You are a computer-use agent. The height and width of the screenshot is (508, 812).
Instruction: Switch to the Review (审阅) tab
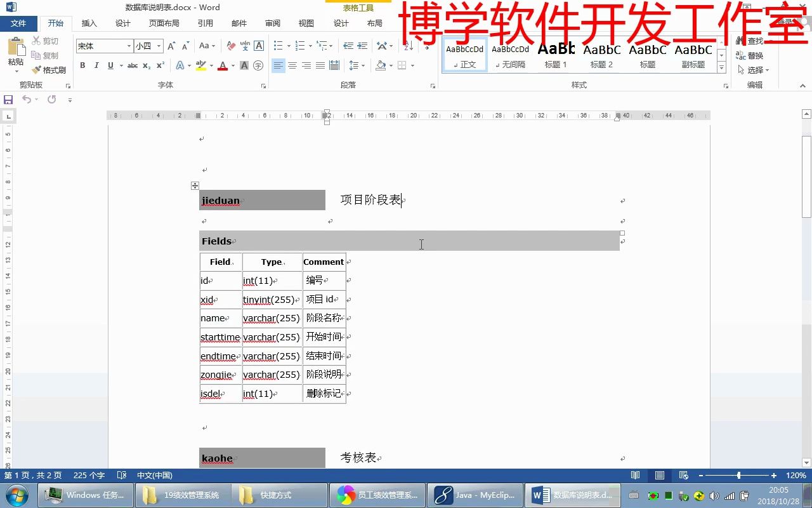pyautogui.click(x=273, y=23)
